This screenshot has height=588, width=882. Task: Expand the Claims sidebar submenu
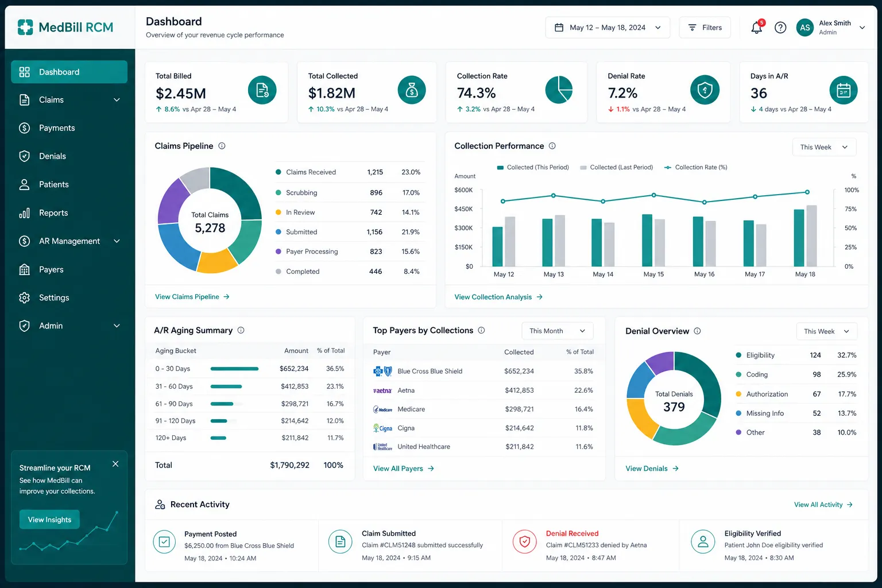coord(117,100)
